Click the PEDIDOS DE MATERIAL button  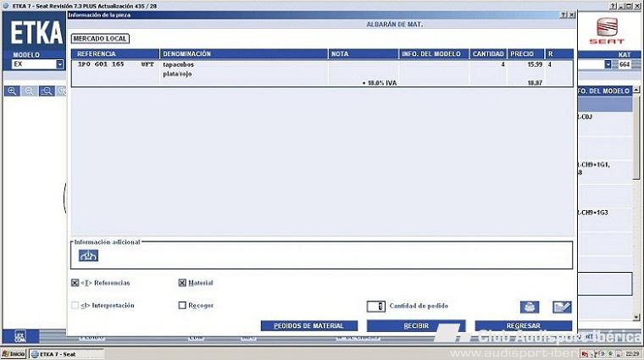309,325
